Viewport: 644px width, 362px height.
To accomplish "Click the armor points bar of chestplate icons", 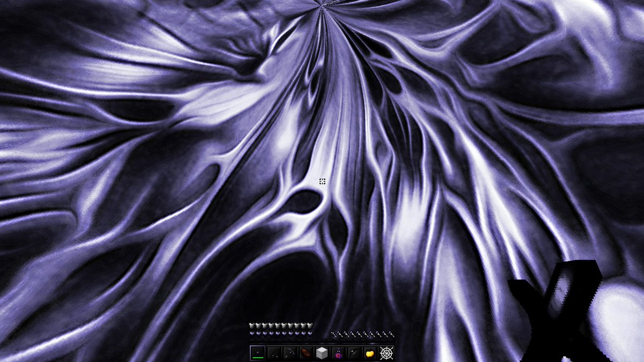I will (281, 326).
